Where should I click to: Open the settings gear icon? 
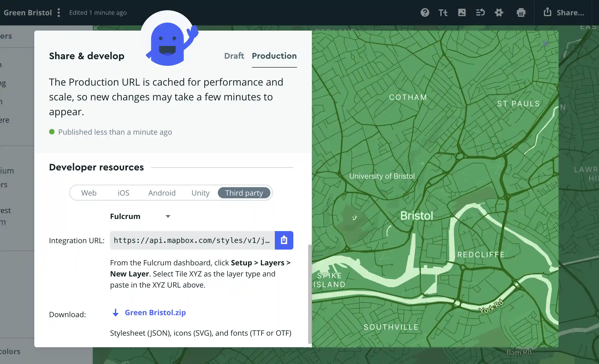499,12
